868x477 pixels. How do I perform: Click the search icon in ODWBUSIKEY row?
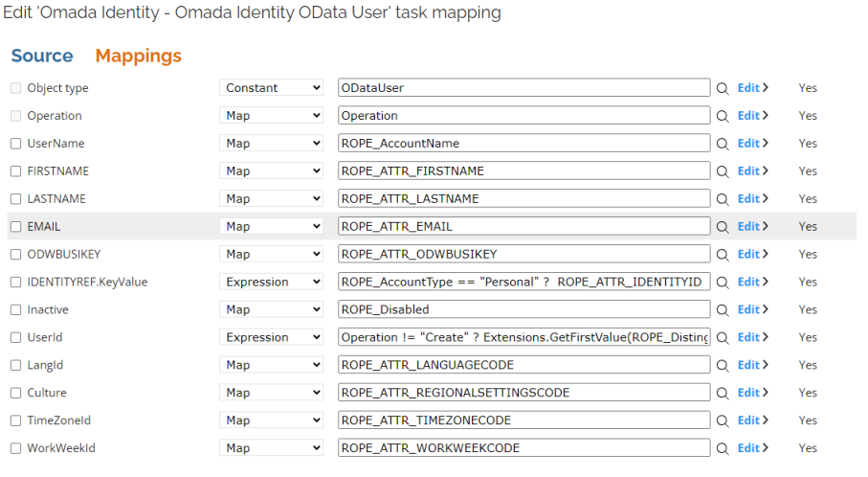[x=723, y=255]
